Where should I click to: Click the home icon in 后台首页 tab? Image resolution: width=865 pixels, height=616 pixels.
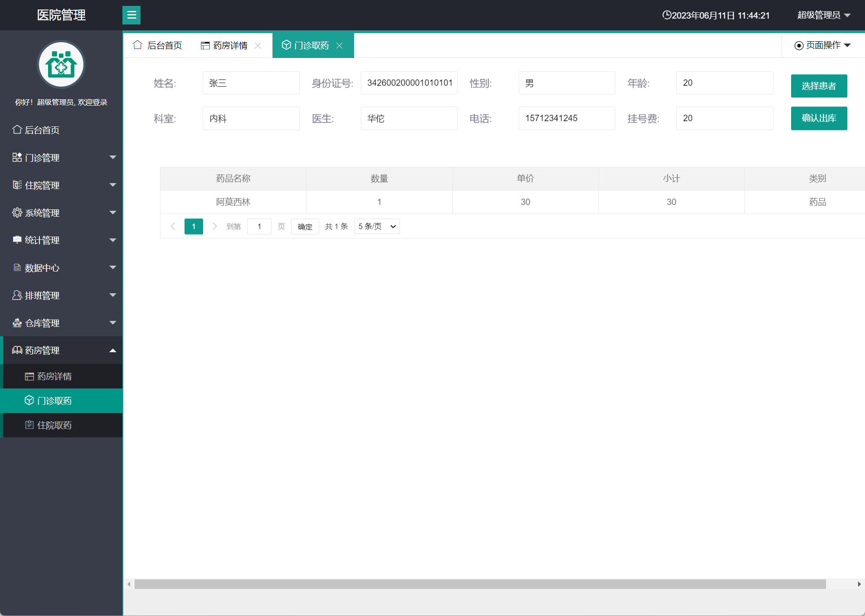coord(138,45)
